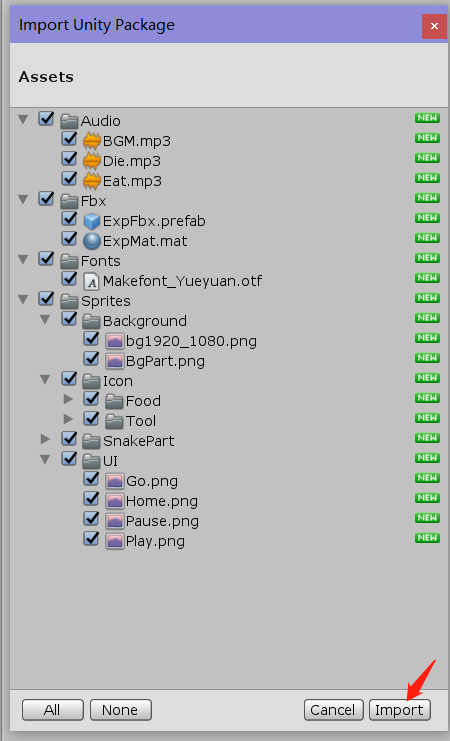Click the Go.png image icon

click(114, 482)
